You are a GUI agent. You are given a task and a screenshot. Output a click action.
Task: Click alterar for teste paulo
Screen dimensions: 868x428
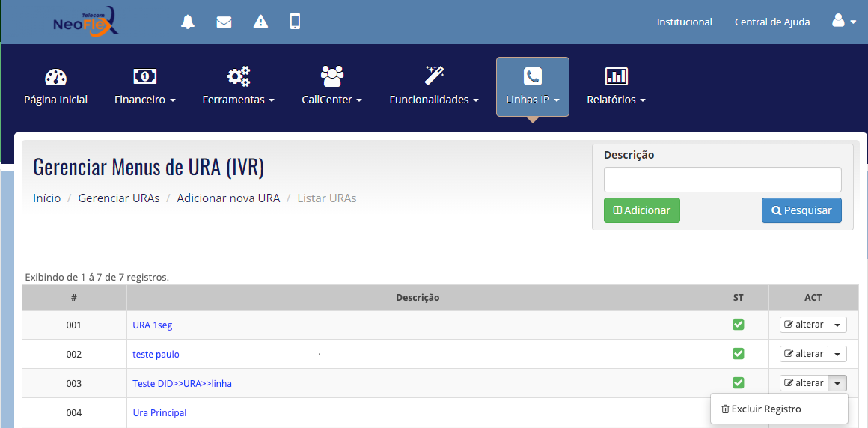click(x=804, y=354)
